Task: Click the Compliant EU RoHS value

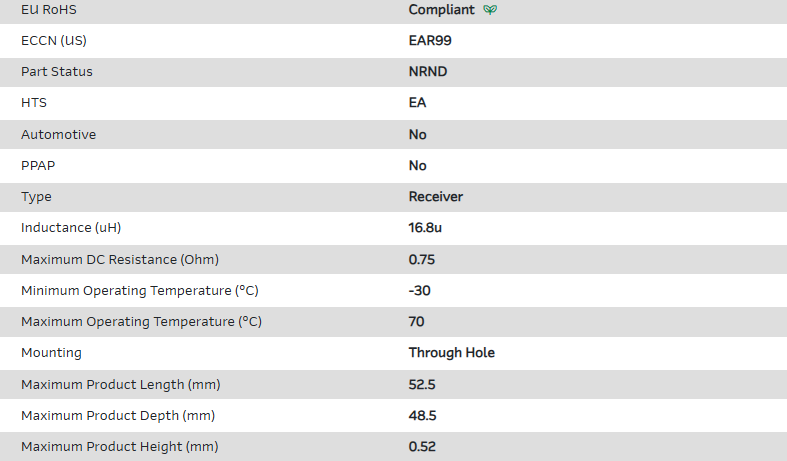Action: (442, 10)
